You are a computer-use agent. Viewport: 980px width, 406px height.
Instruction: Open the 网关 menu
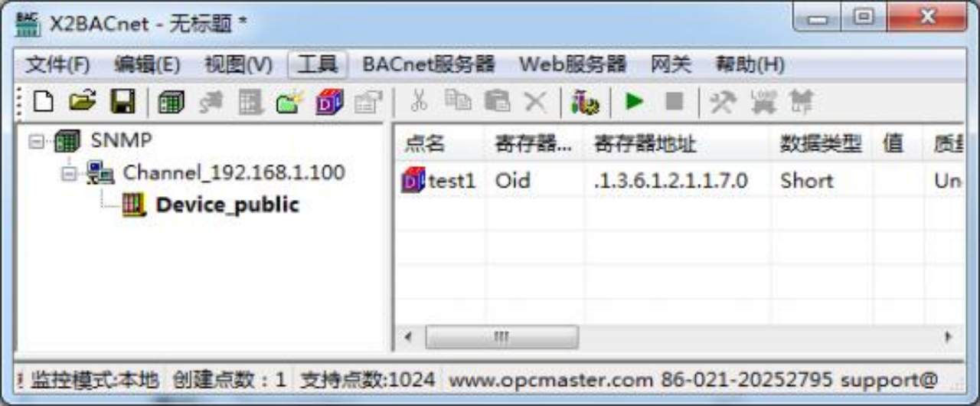(x=671, y=64)
